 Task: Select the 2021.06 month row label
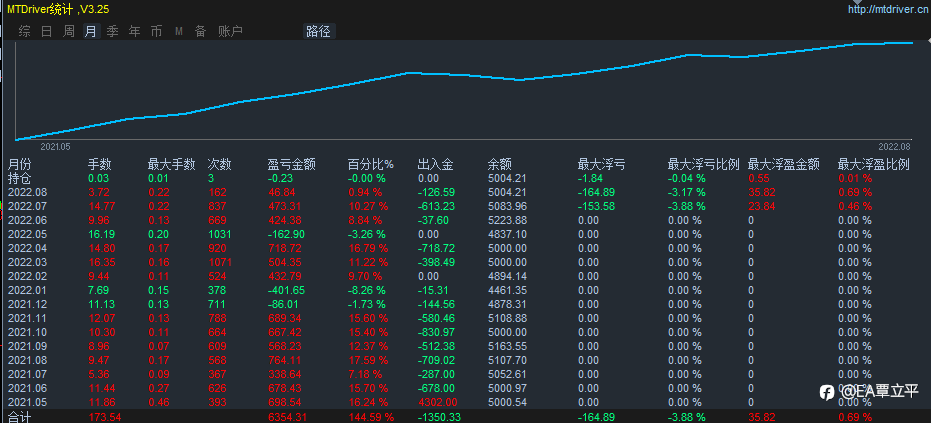tap(27, 388)
